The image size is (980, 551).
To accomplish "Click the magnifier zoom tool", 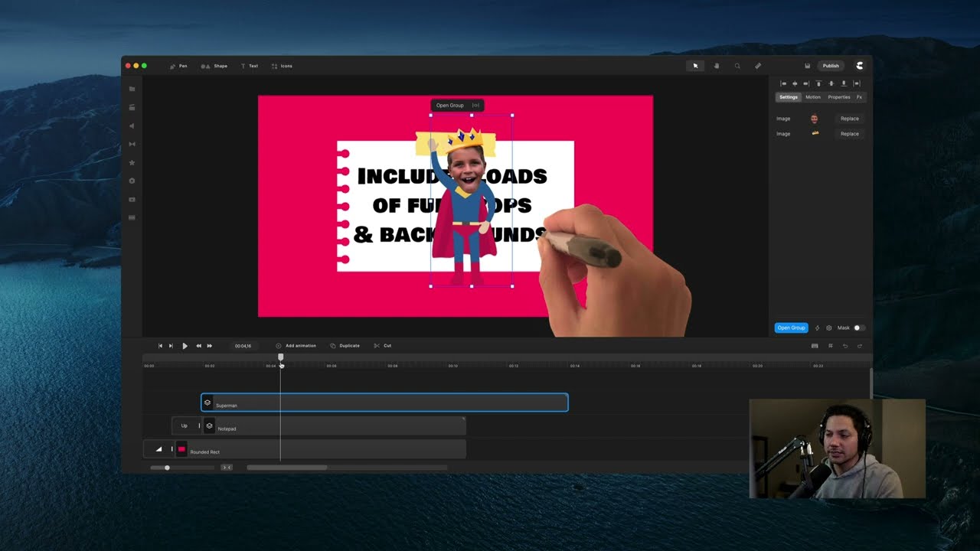I will tap(737, 66).
